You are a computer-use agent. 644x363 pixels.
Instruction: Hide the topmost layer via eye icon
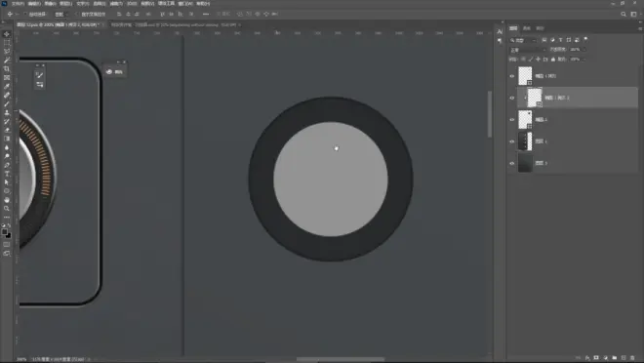511,76
